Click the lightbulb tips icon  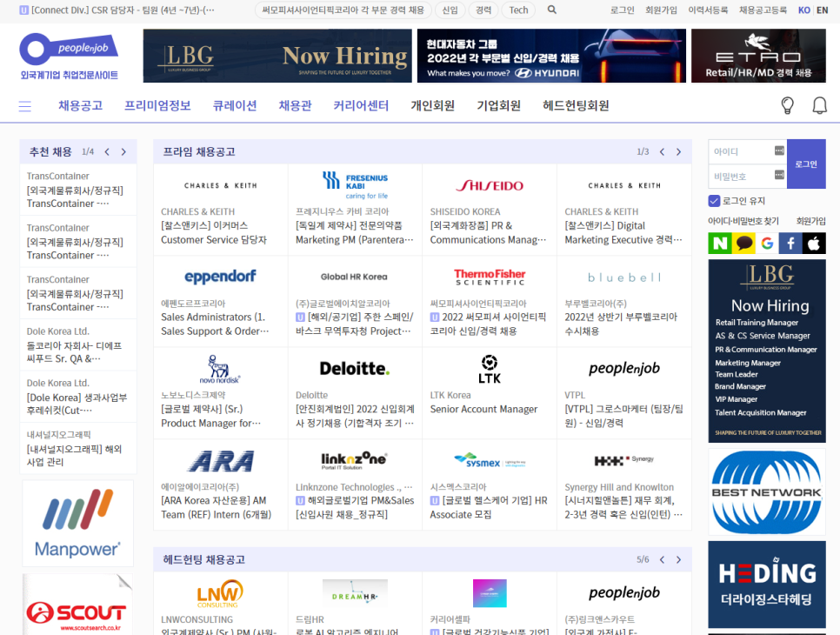click(x=787, y=105)
